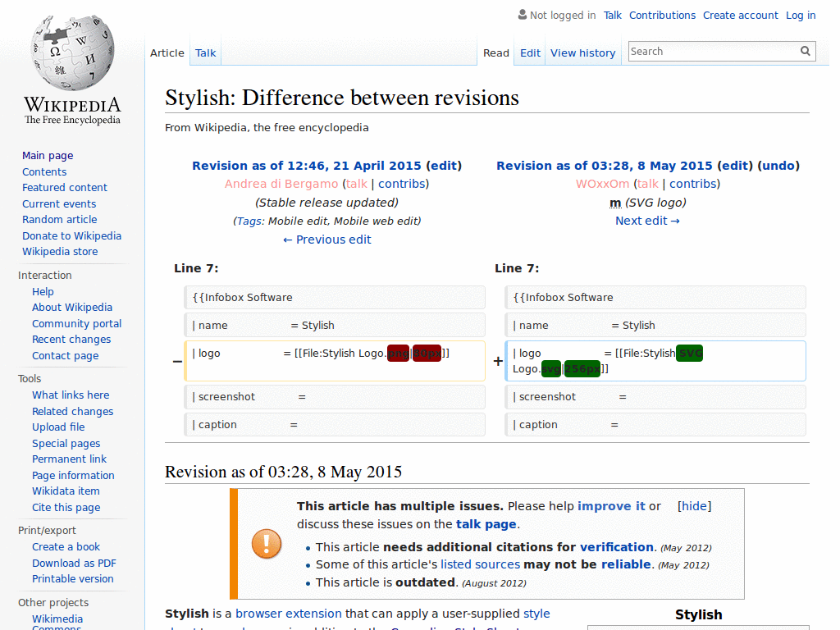This screenshot has height=630, width=840.
Task: Open Printable version
Action: [73, 578]
